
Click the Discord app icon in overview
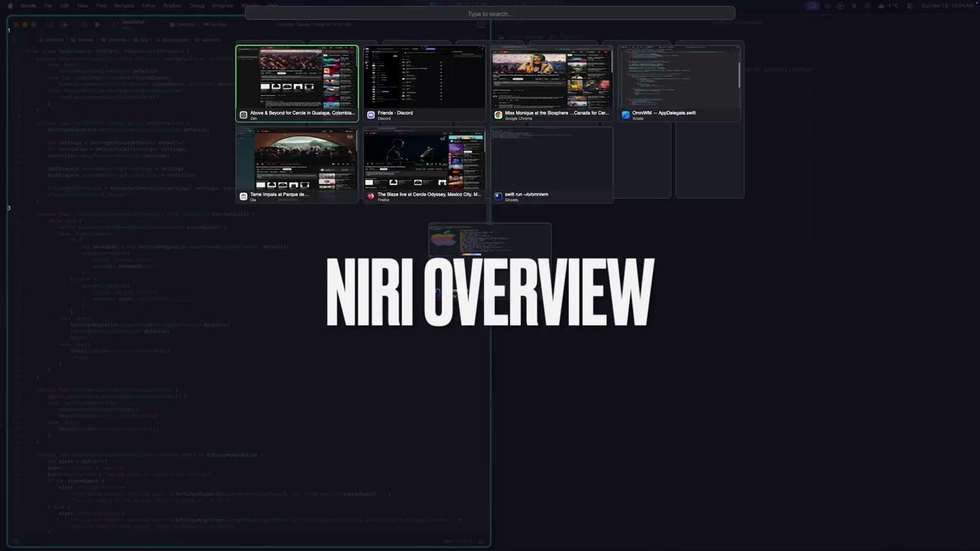(x=371, y=115)
